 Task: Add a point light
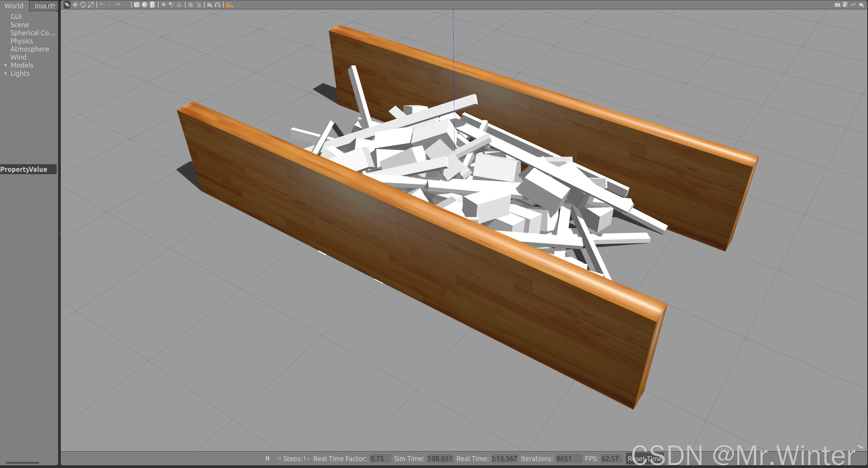164,5
